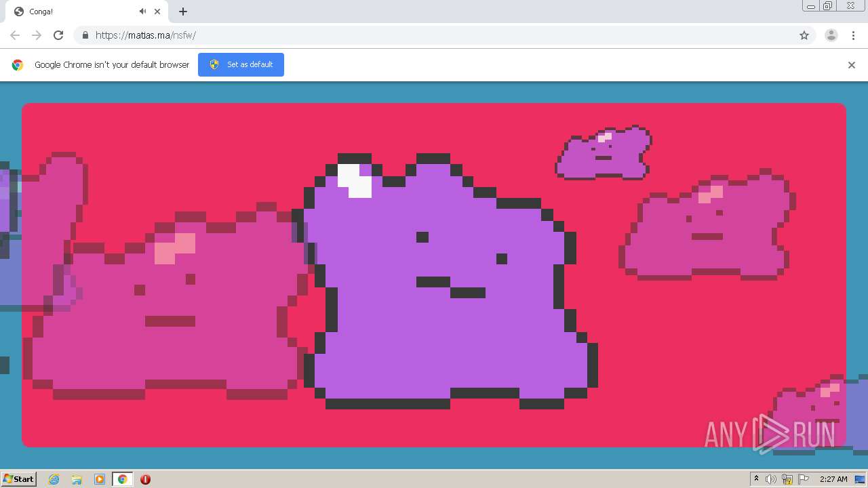Viewport: 868px width, 488px height.
Task: Show desktop via the tray corner button
Action: (860, 479)
